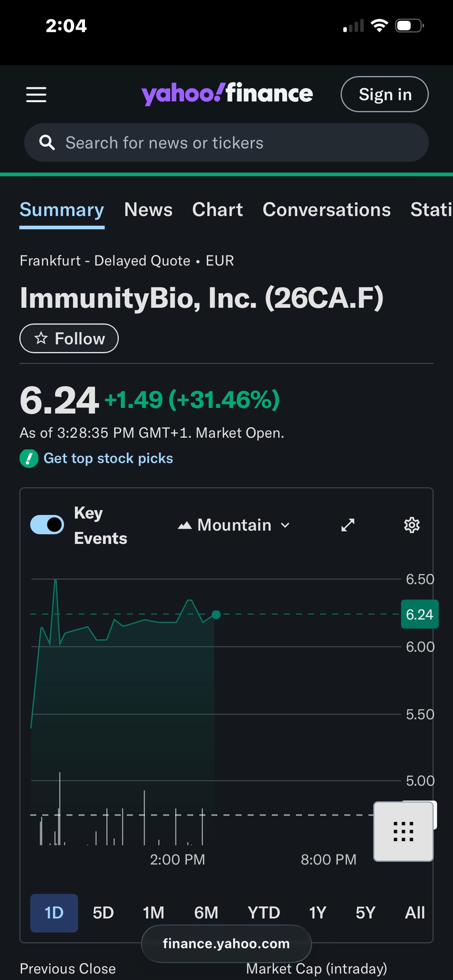The height and width of the screenshot is (980, 453).
Task: Click the chevron beside Mountain
Action: tap(285, 525)
